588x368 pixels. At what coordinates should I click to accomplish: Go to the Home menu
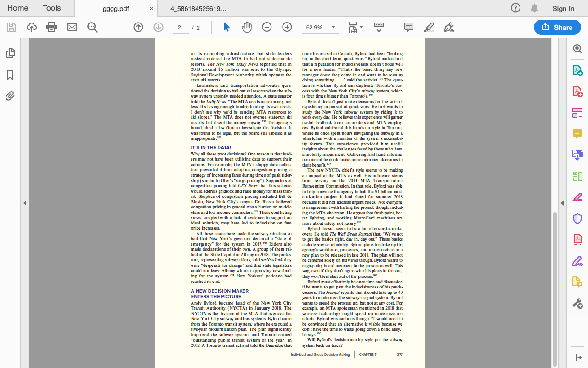coord(18,8)
